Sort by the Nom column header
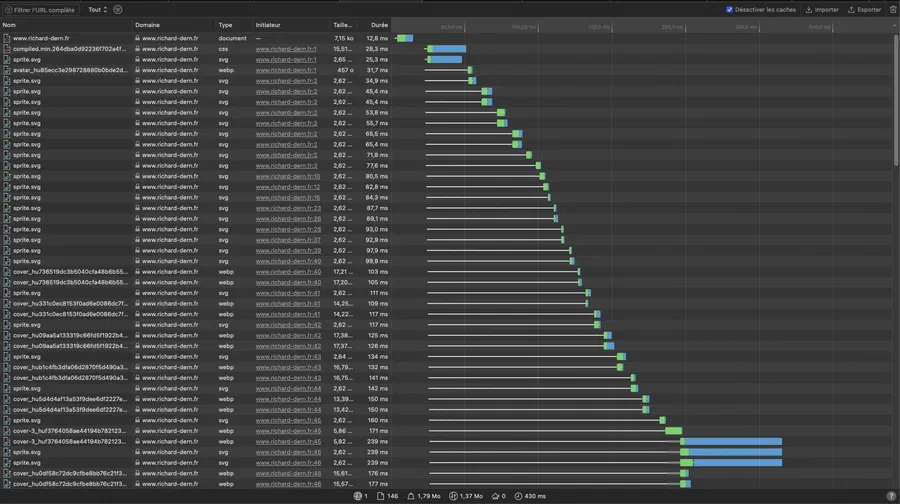 click(x=9, y=25)
